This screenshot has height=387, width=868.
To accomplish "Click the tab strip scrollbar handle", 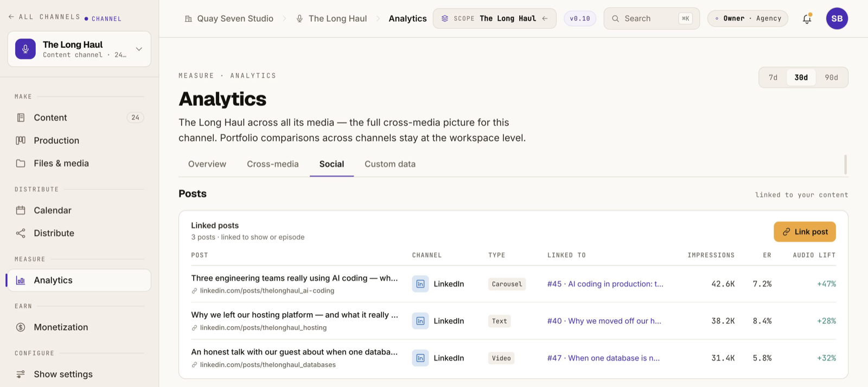I will coord(845,164).
